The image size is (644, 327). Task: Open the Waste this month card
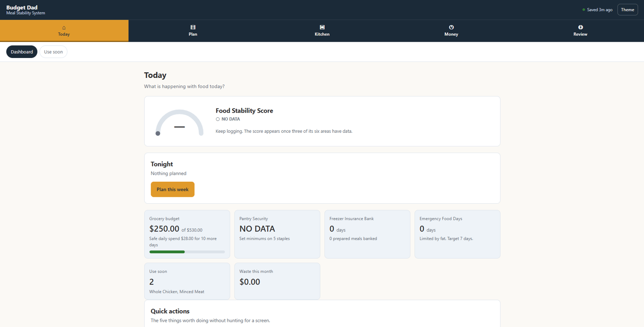[x=277, y=281]
